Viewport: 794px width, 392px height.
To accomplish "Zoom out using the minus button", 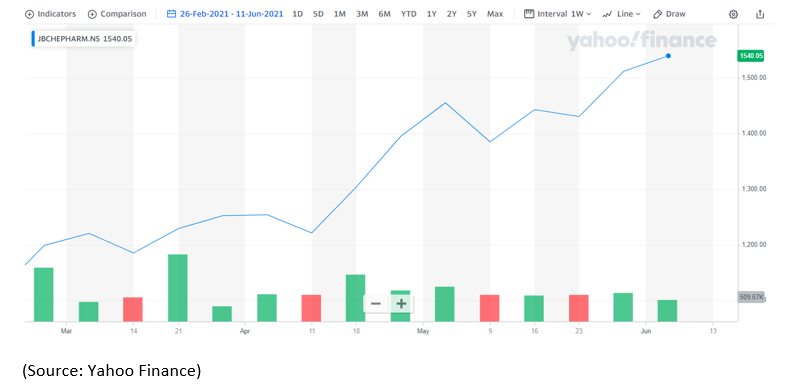I will pos(376,303).
